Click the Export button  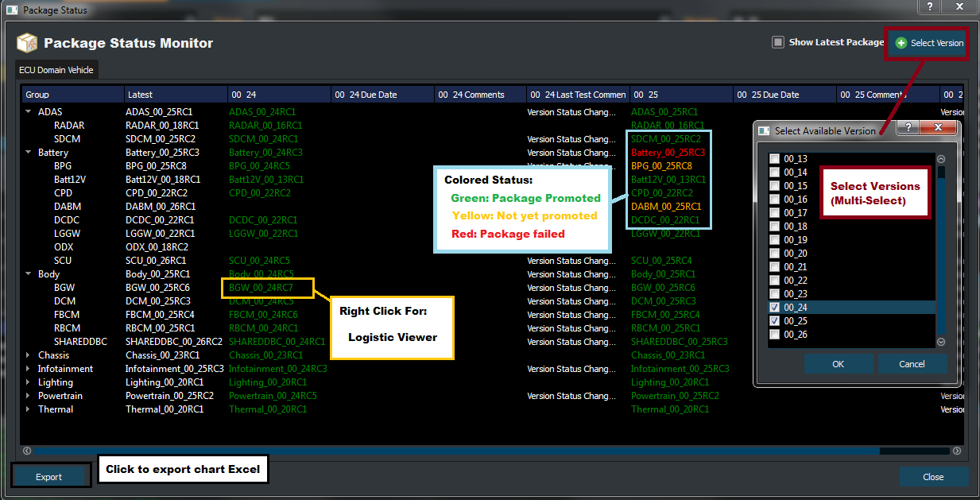(x=49, y=477)
